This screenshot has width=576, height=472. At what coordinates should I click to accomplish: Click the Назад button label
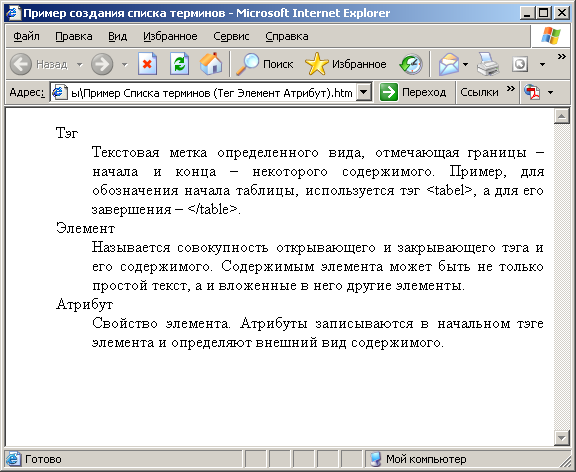52,65
